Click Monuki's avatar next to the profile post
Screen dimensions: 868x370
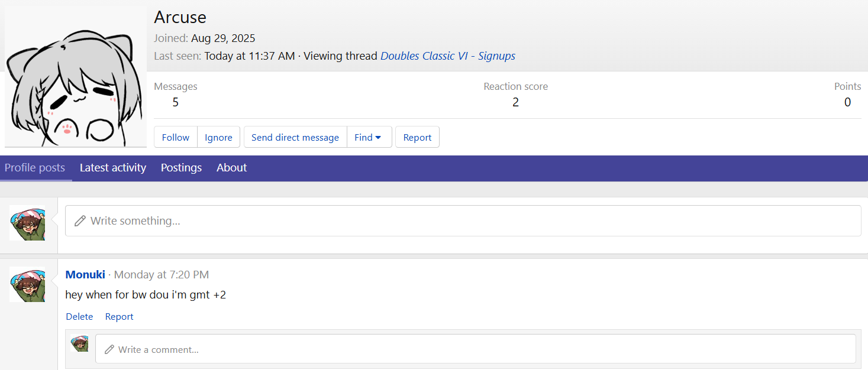pyautogui.click(x=27, y=284)
